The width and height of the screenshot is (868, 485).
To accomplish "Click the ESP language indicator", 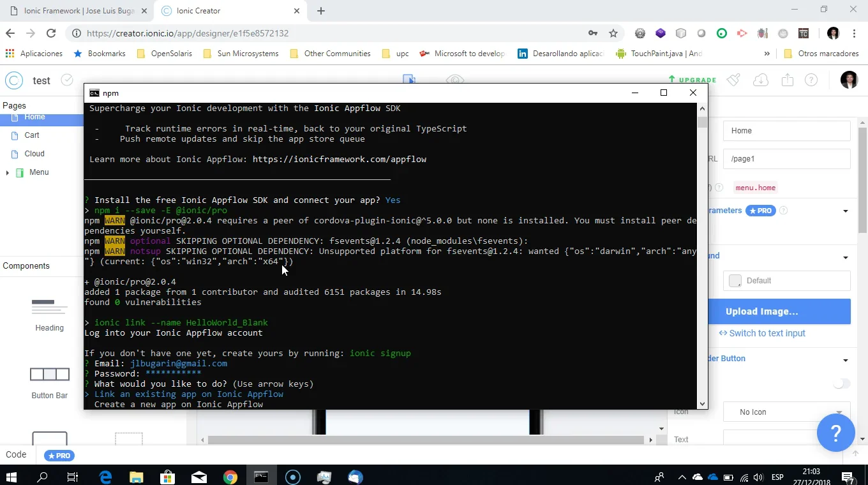I will click(777, 477).
